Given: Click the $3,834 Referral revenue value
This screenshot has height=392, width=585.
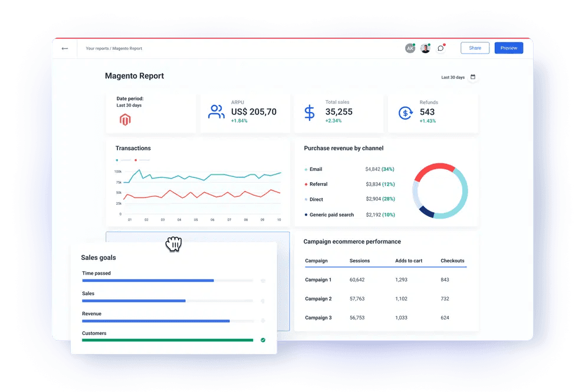Looking at the screenshot, I should pos(373,185).
